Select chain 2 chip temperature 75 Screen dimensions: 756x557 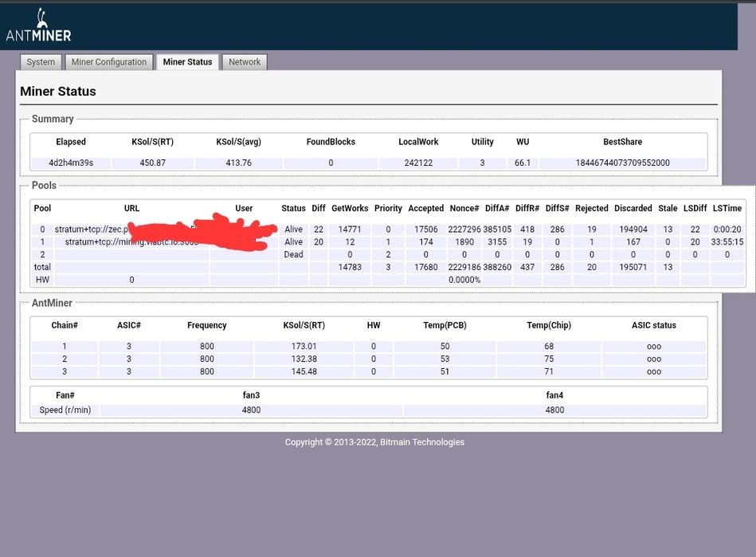(x=549, y=359)
